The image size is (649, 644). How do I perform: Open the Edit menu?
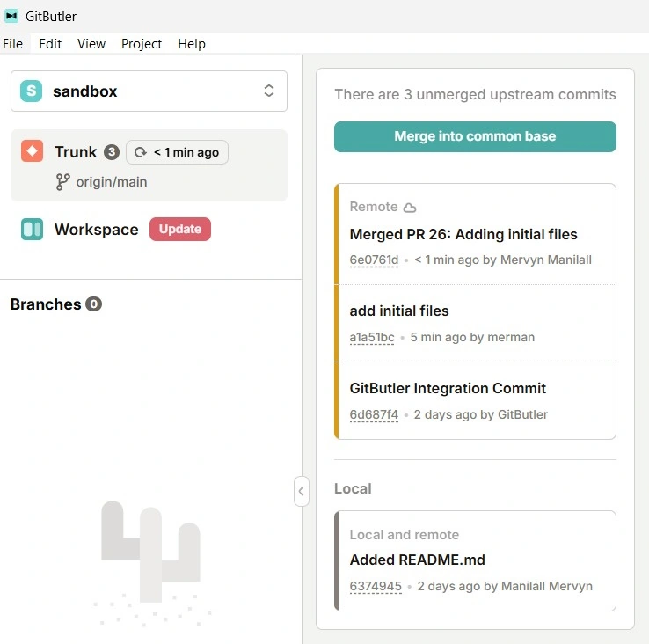tap(50, 43)
